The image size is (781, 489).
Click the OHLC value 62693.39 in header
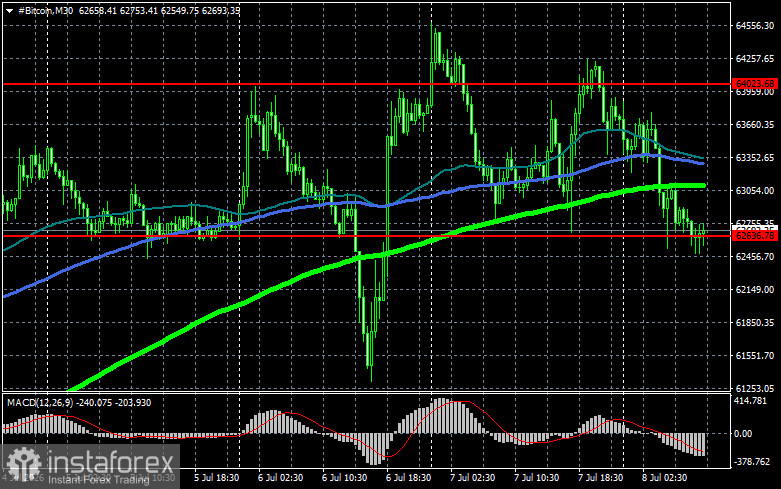pyautogui.click(x=221, y=10)
